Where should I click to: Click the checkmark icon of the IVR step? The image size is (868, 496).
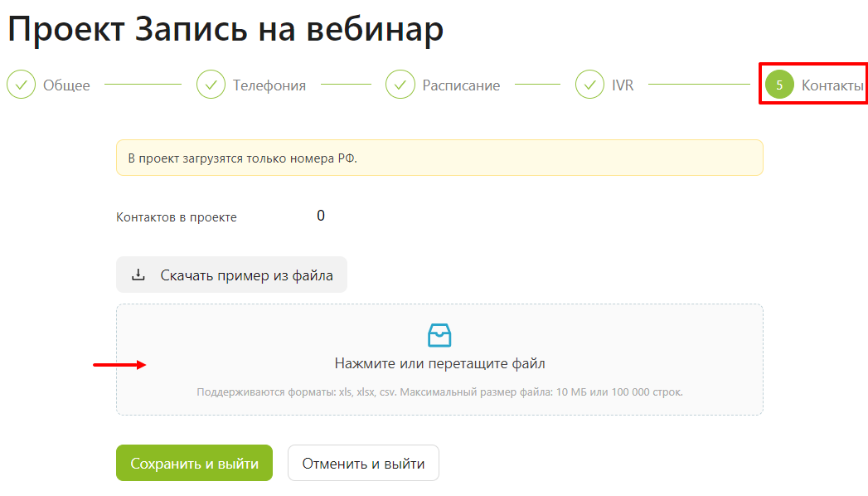point(589,85)
